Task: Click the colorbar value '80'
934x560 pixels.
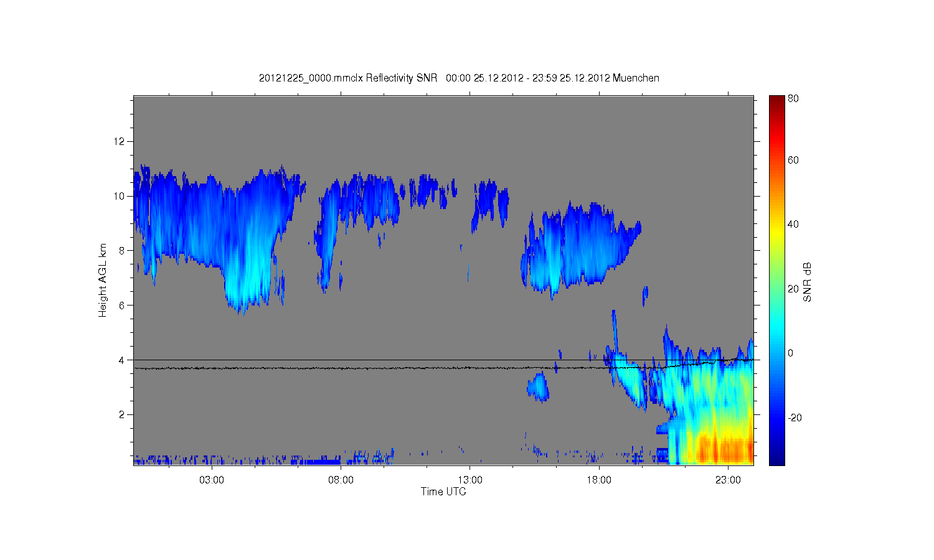Action: tap(793, 98)
